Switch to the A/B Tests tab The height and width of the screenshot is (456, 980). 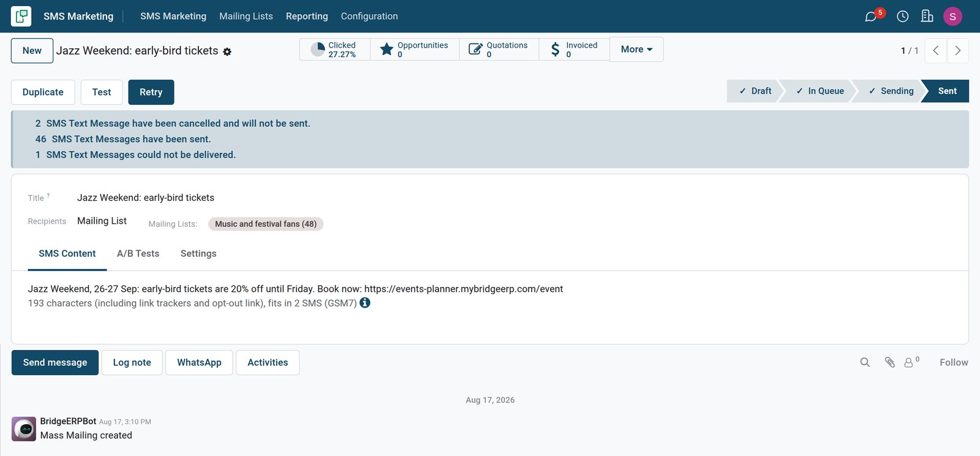point(138,254)
